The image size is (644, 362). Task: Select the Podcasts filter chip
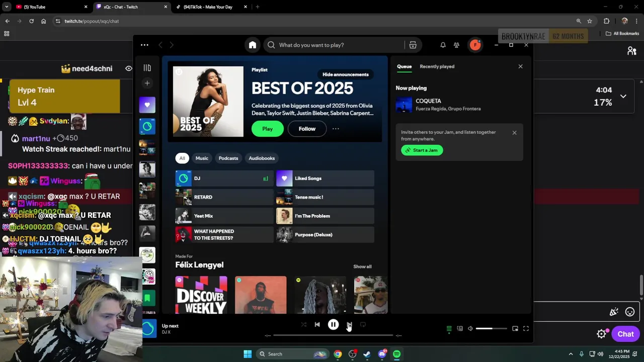(x=228, y=158)
